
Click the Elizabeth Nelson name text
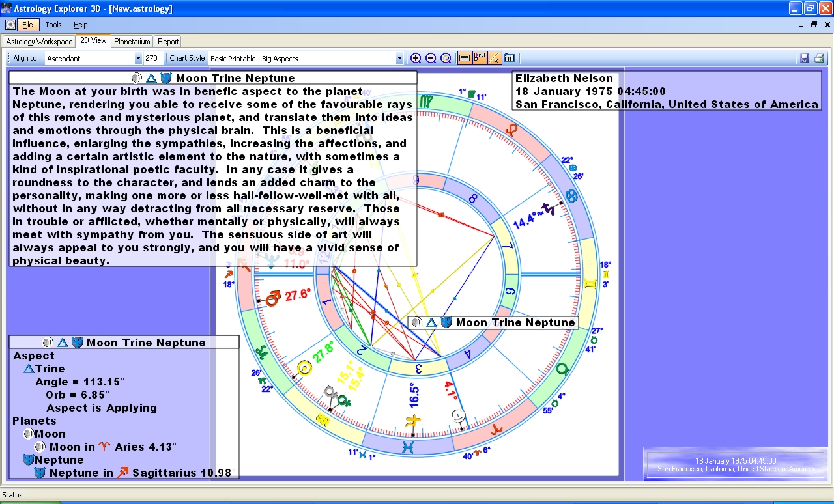coord(564,78)
